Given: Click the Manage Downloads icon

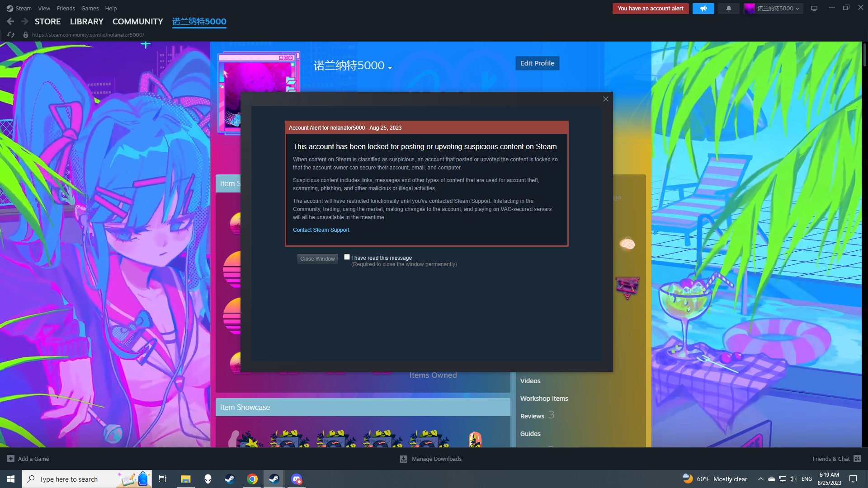Looking at the screenshot, I should pos(404,459).
